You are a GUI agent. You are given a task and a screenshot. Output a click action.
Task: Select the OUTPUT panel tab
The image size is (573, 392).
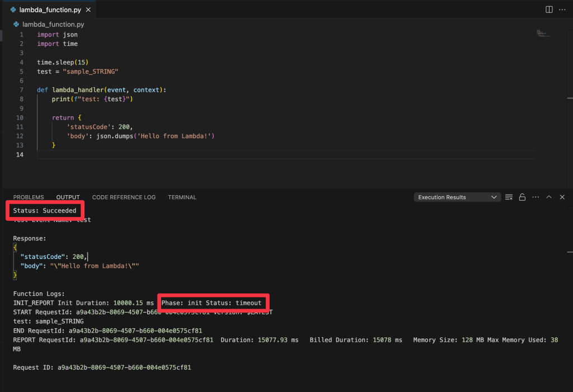pos(68,197)
